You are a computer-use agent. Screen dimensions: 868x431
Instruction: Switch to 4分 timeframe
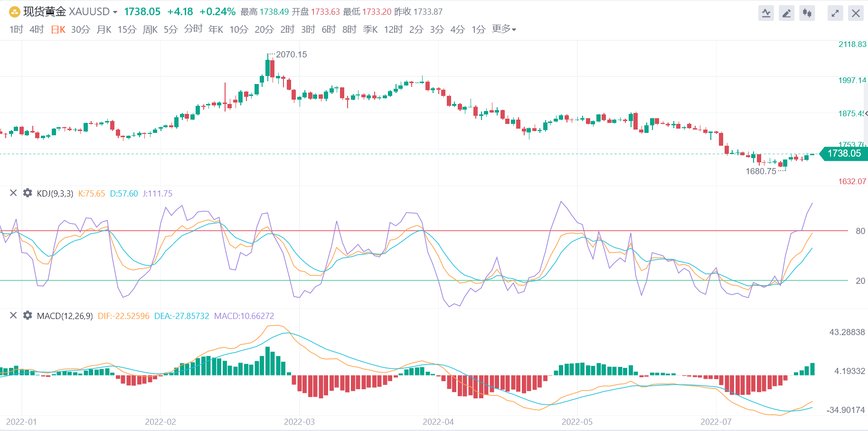tap(457, 29)
